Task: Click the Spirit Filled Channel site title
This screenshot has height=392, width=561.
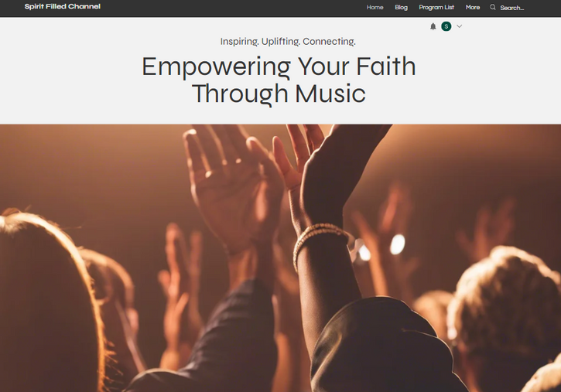Action: (63, 6)
